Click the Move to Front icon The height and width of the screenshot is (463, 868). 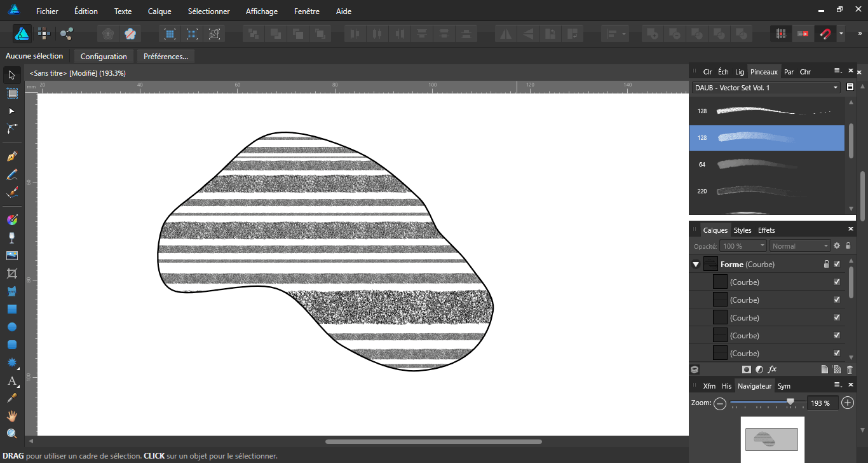coord(320,34)
